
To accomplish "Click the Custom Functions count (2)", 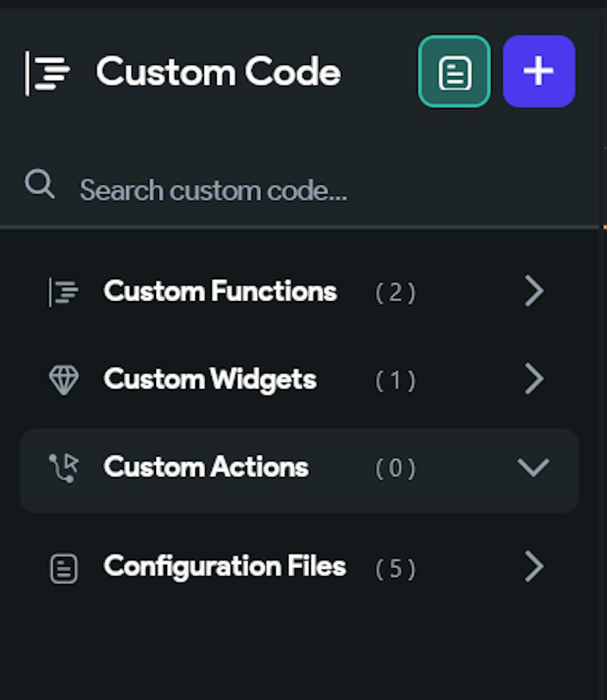I will point(395,293).
